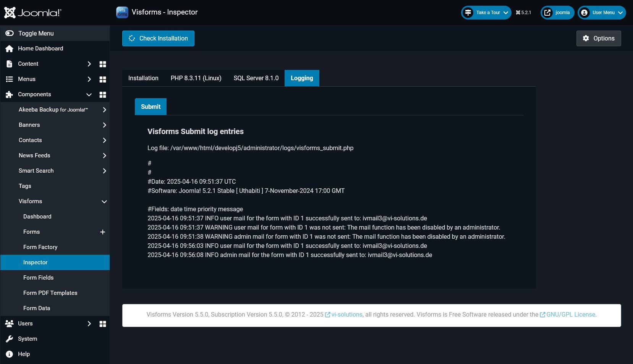Open Menus dashboard grid icon
Viewport: 633px width, 364px height.
point(103,79)
